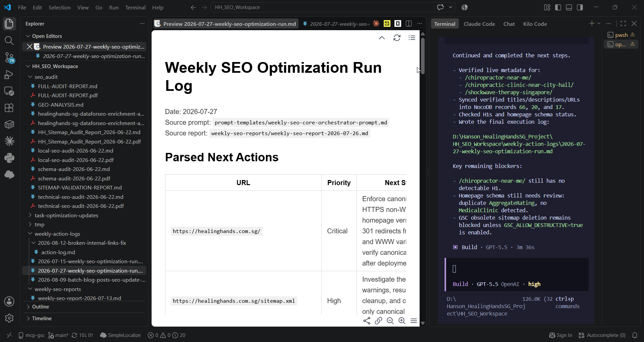Open the preview table of contents list icon
Screen dimensions: 644x342
click(412, 38)
